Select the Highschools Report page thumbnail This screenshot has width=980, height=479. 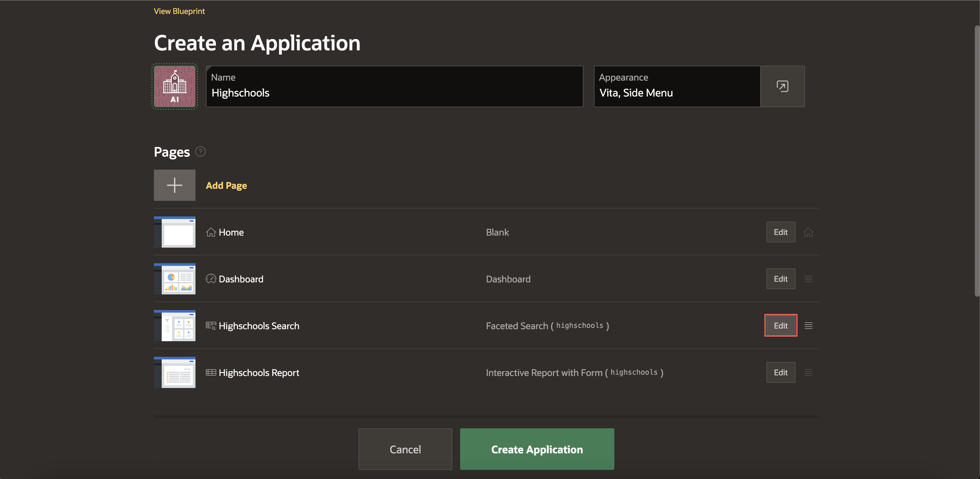coord(175,372)
